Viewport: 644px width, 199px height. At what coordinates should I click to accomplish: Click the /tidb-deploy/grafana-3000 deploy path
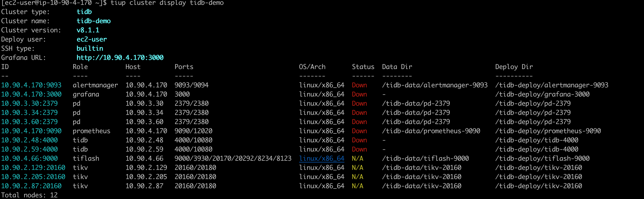542,94
